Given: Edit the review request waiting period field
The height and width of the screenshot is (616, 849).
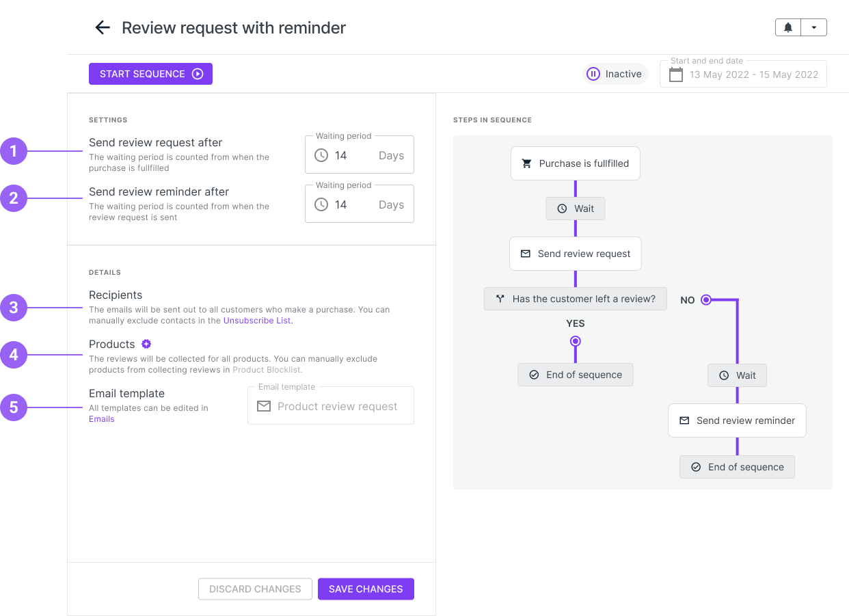Looking at the screenshot, I should (x=360, y=155).
